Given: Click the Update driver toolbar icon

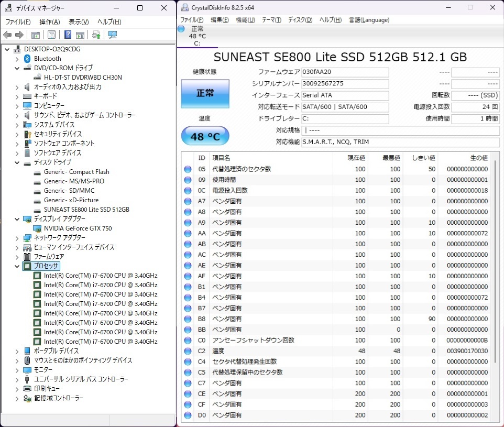Looking at the screenshot, I should coord(96,35).
